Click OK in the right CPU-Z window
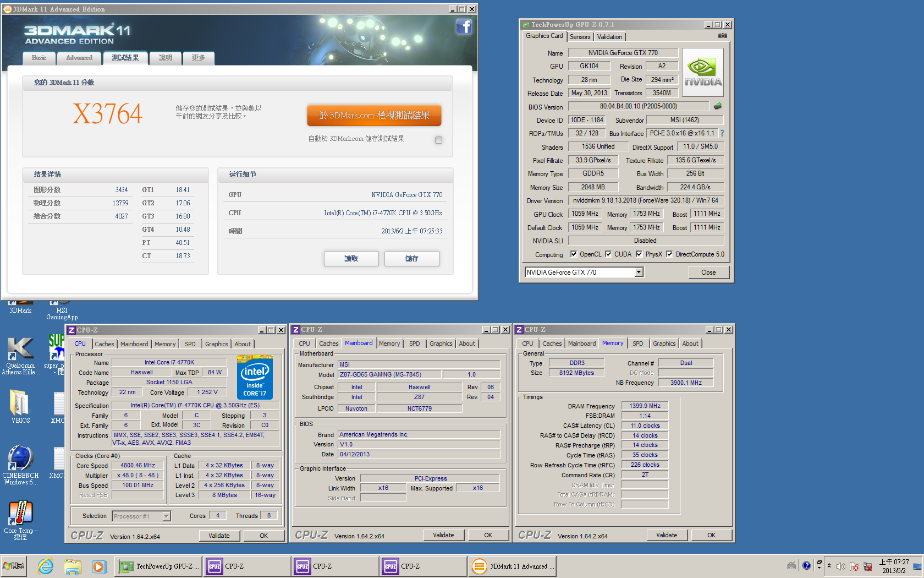 (711, 535)
